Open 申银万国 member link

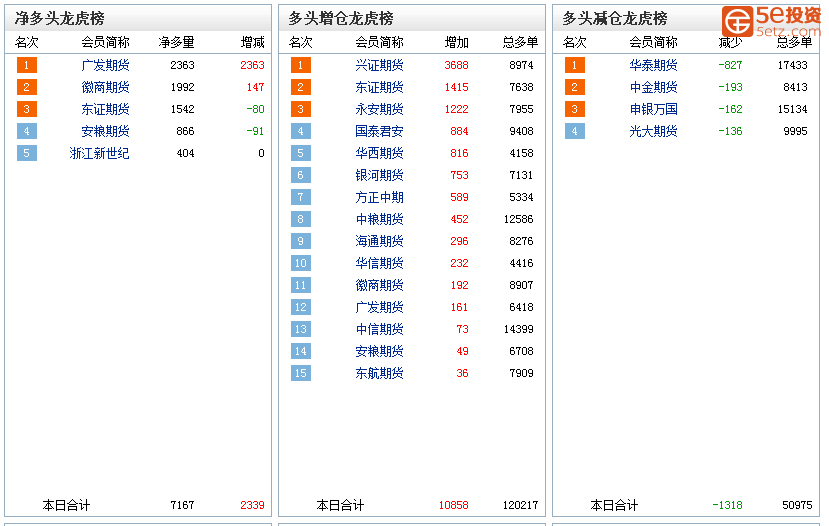click(653, 109)
